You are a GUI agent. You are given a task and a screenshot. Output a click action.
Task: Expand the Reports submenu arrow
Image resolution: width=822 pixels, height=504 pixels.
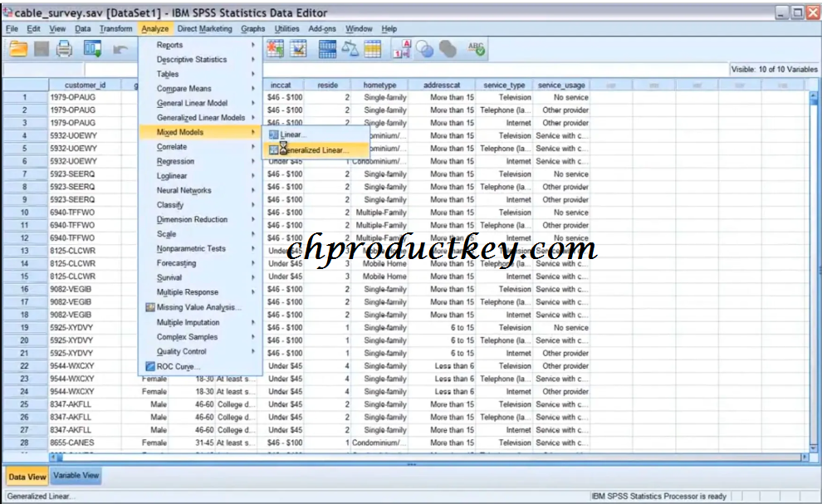point(252,45)
